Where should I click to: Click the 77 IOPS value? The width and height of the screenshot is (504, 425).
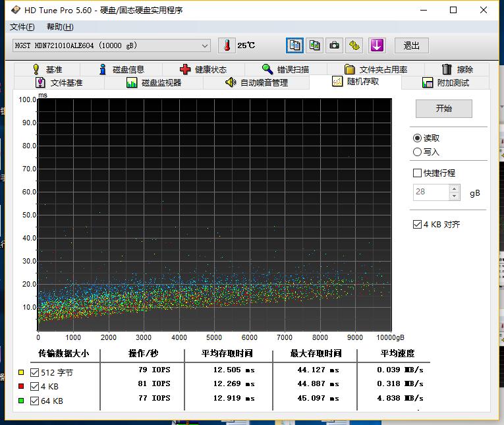[x=154, y=398]
